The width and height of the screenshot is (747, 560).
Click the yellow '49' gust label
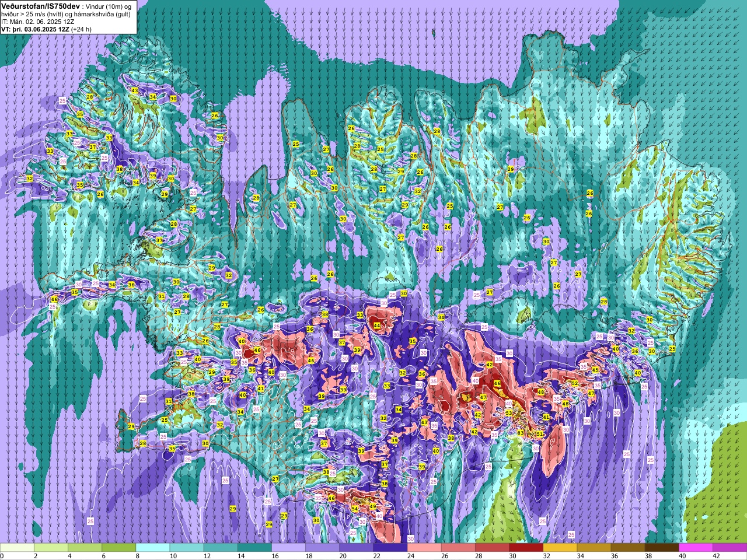point(373,506)
